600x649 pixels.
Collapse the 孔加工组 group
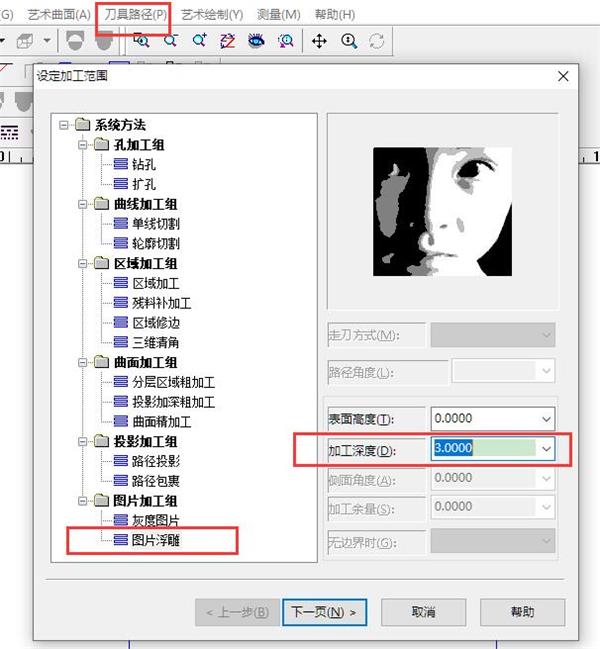82,145
